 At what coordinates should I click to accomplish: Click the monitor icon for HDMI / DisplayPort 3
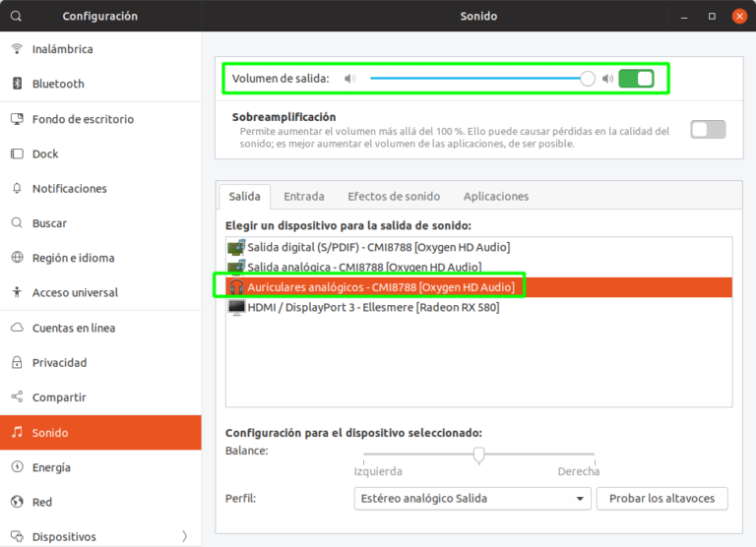236,308
